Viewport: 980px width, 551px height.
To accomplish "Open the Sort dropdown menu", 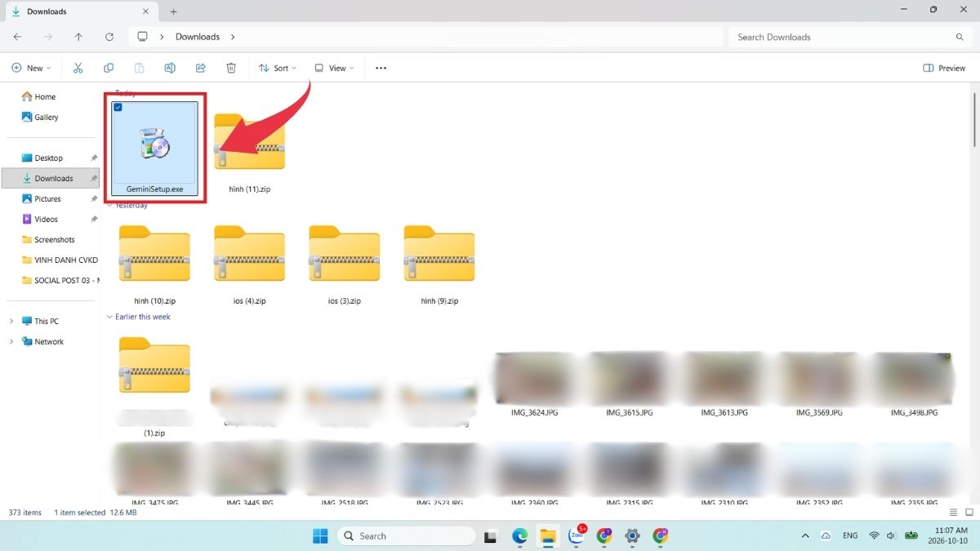I will [x=277, y=68].
